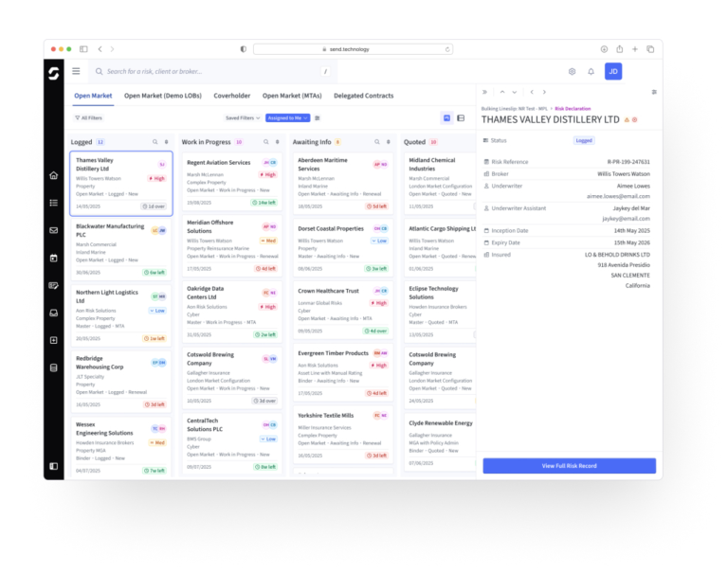The image size is (728, 573).
Task: Expand the Saved Filters dropdown
Action: click(x=243, y=118)
